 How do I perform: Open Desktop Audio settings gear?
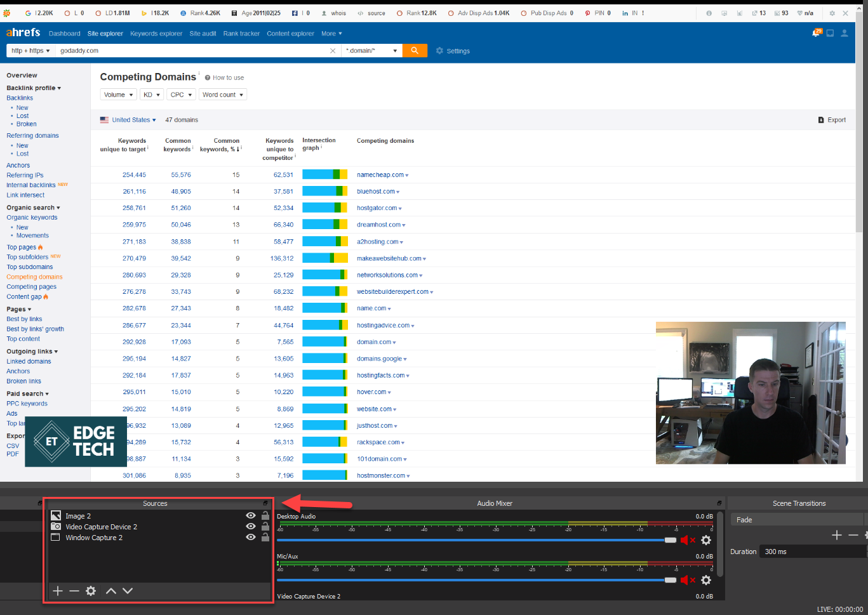705,540
